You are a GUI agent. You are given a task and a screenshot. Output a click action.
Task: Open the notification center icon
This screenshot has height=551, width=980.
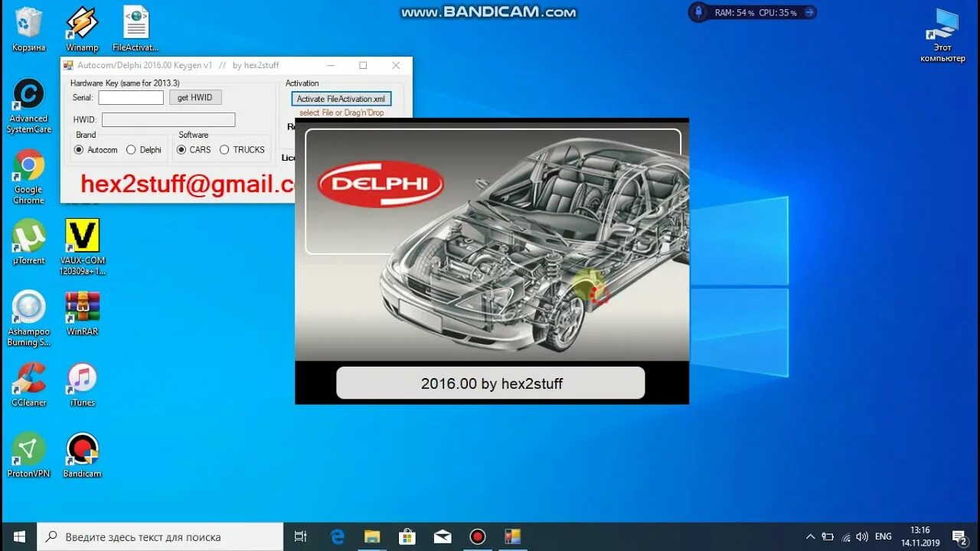point(959,536)
